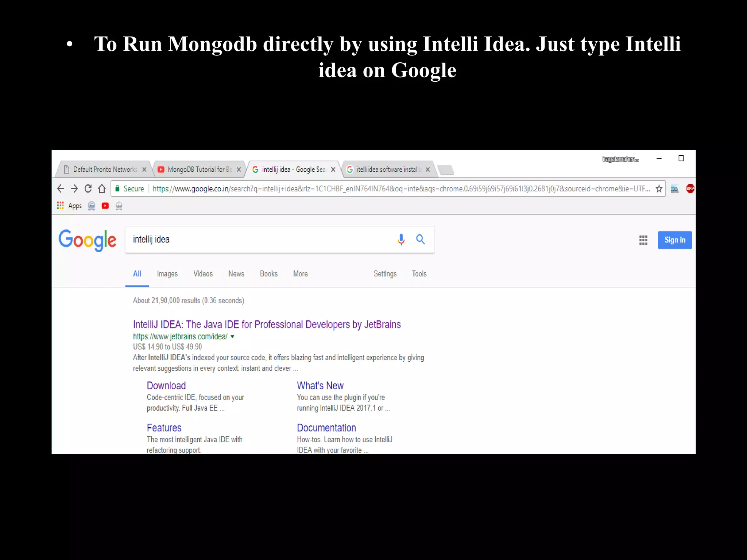Bookmark this page with the star
747x560 pixels.
point(659,188)
